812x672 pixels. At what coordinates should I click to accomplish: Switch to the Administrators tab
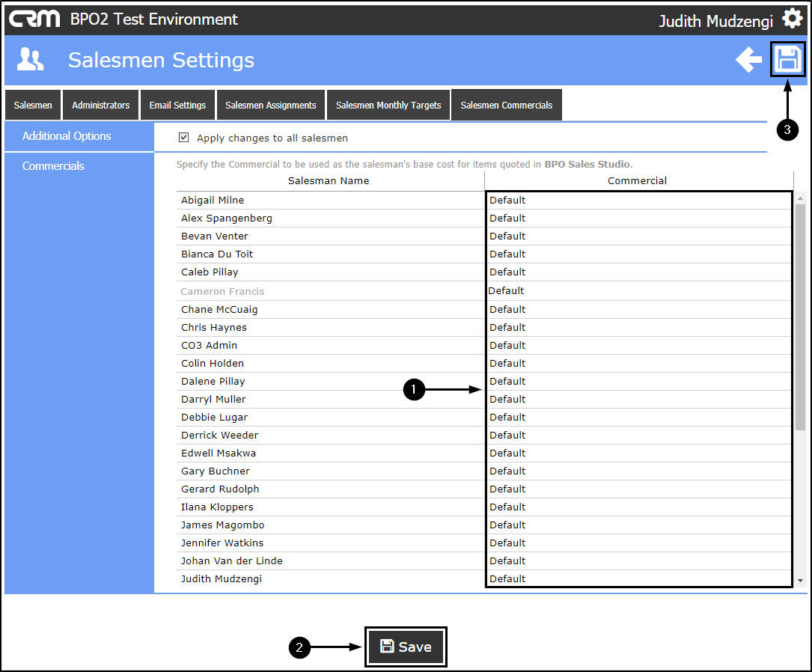[100, 105]
